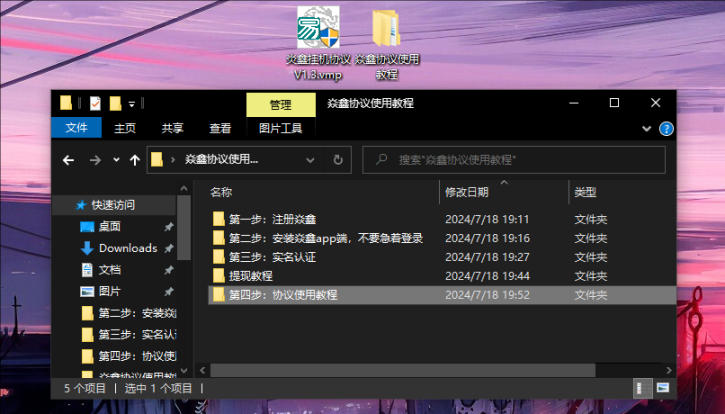
Task: Go up one folder level
Action: click(134, 160)
